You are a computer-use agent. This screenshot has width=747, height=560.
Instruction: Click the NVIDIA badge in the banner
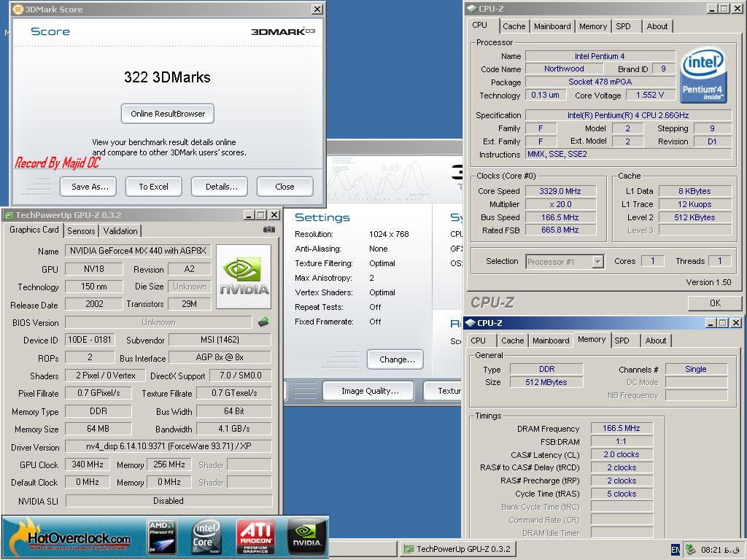[x=307, y=537]
